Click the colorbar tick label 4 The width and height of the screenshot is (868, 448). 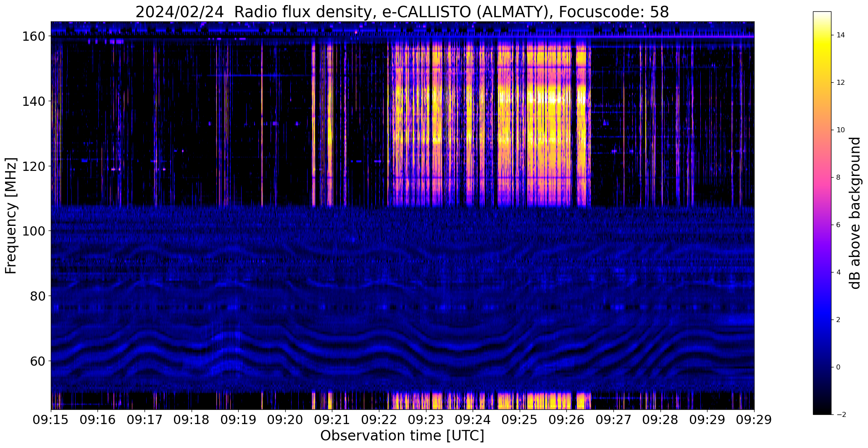tap(838, 272)
